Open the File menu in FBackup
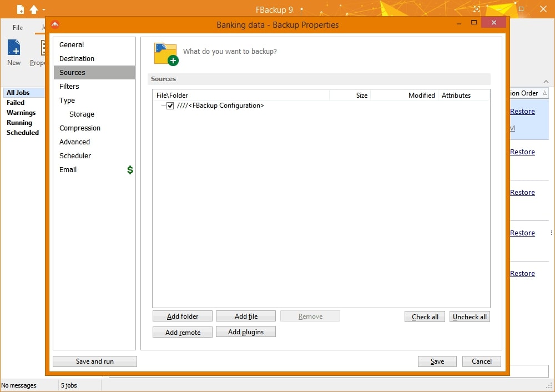The width and height of the screenshot is (555, 392). point(18,28)
